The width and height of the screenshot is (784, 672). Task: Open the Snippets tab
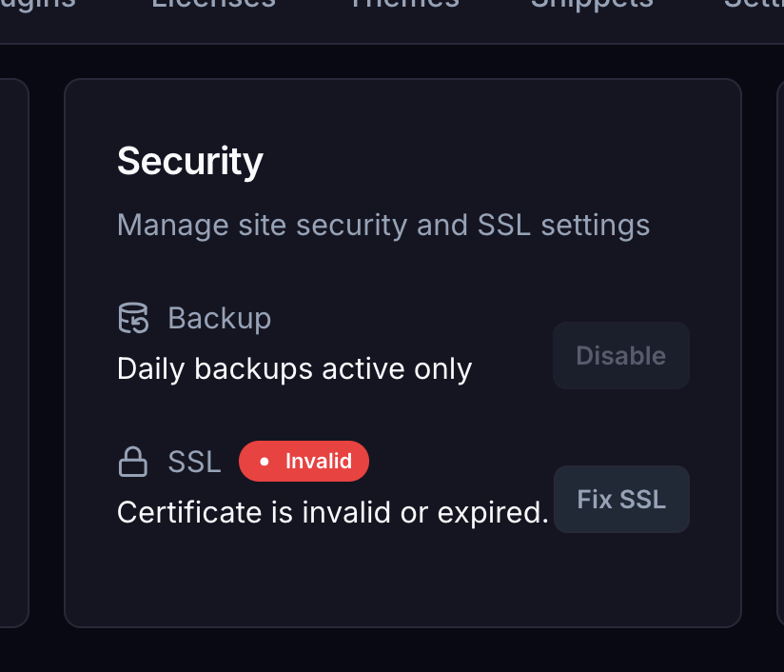click(592, 4)
